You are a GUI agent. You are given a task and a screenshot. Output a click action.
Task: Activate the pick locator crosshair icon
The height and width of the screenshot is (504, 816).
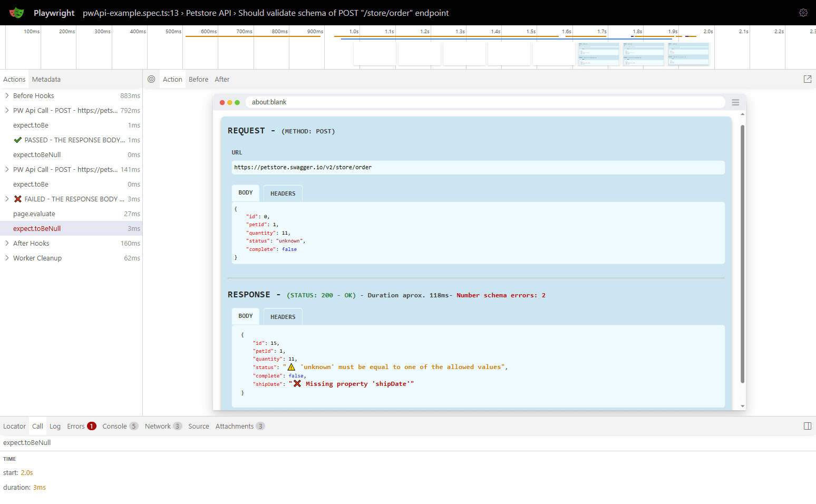pos(151,79)
